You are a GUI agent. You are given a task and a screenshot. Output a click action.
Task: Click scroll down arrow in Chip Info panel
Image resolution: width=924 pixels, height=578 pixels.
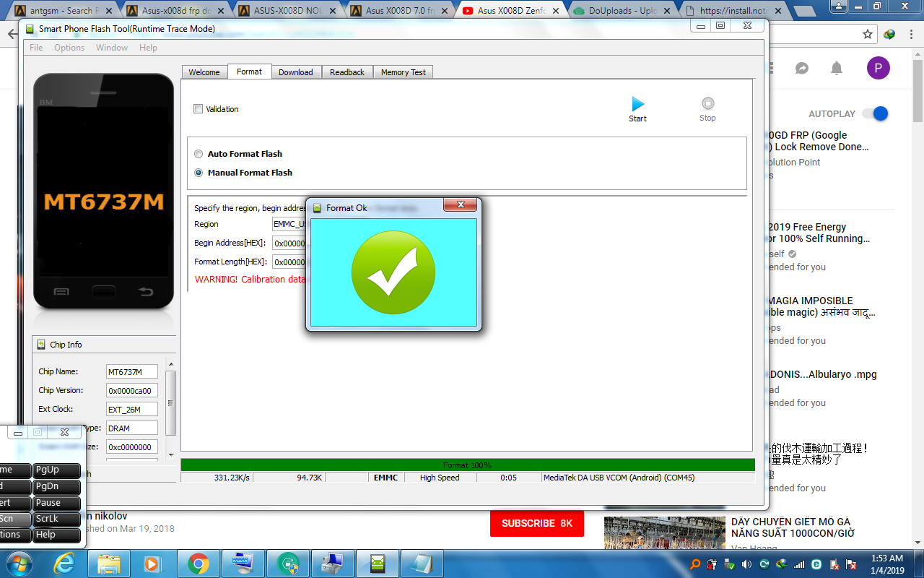[x=171, y=455]
